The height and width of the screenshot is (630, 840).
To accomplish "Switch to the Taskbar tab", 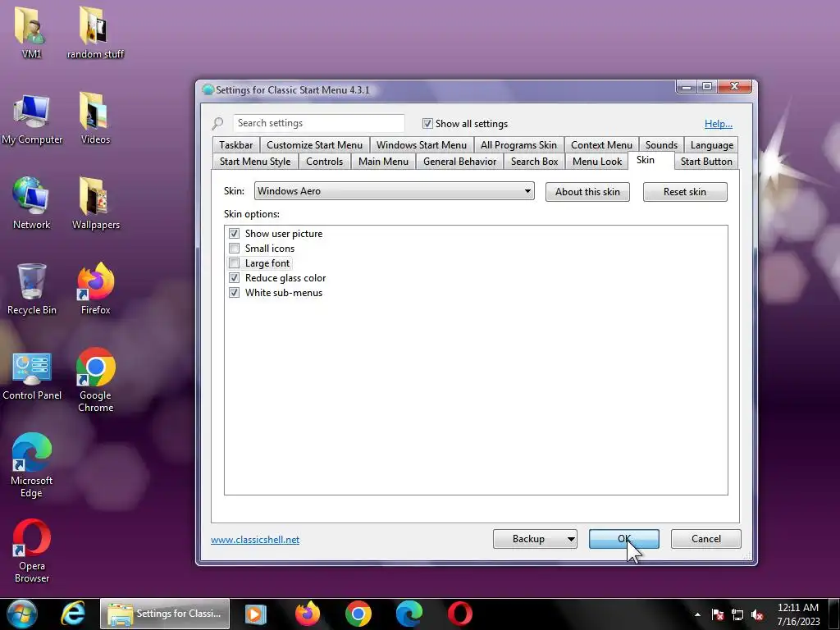I will (x=235, y=145).
